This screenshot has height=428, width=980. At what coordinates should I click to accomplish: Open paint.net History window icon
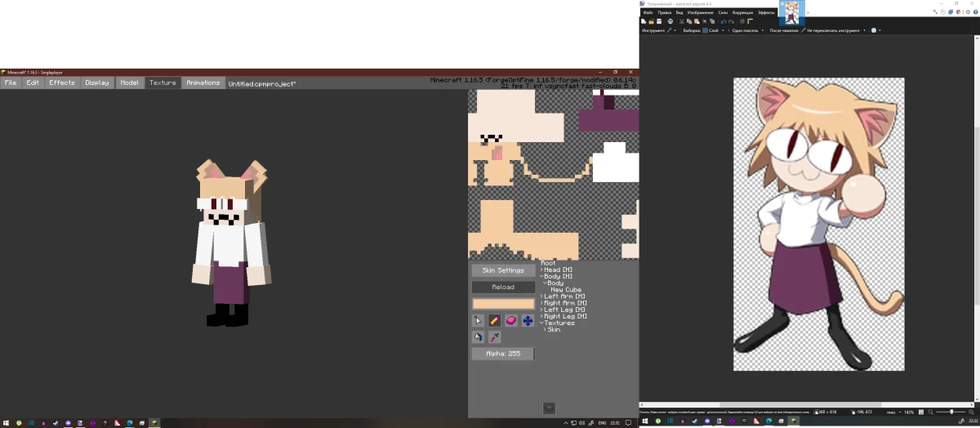point(942,12)
